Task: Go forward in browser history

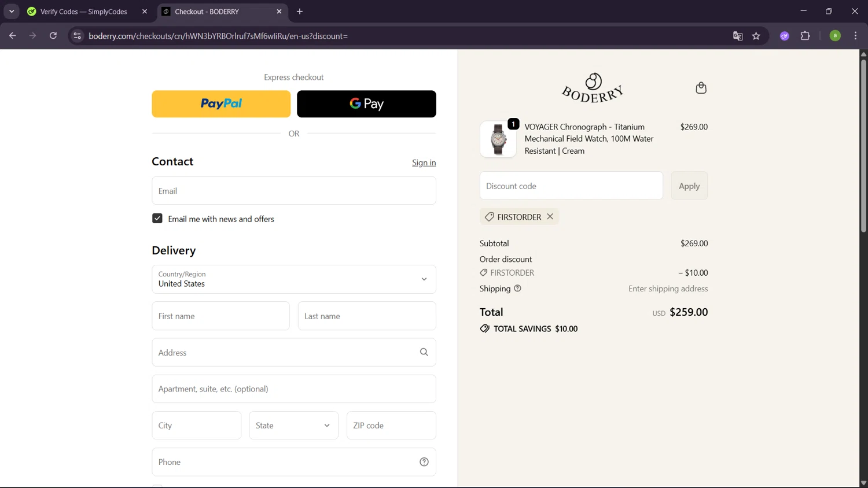Action: point(33,36)
